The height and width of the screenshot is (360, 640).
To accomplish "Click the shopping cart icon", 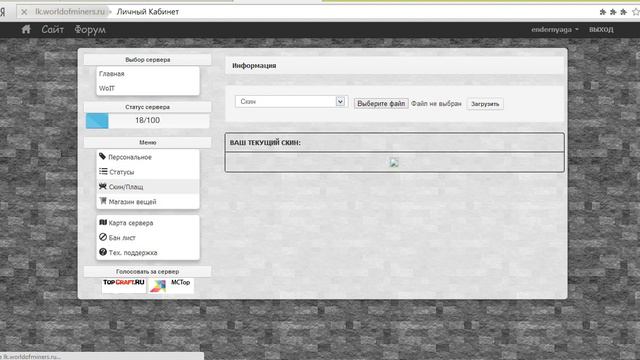I will 102,201.
